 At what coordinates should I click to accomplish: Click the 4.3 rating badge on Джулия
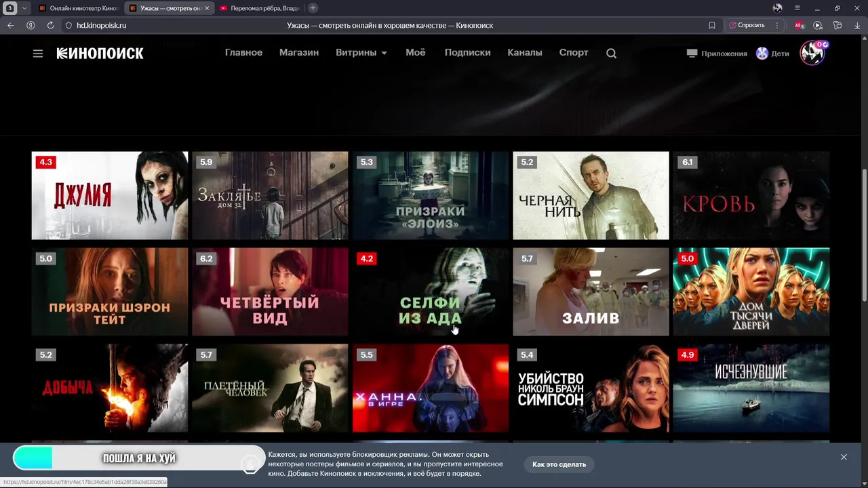pos(45,162)
